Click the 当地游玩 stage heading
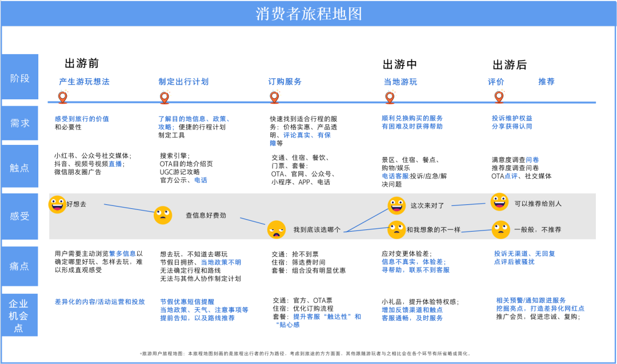Viewport: 617px width, 364px height. pos(400,82)
